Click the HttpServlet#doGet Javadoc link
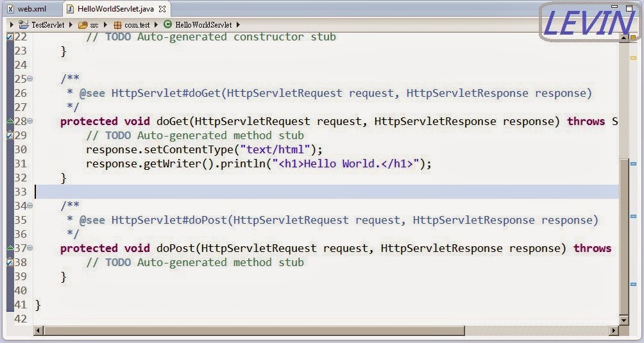Screen dimensions: 644x343 (166, 93)
